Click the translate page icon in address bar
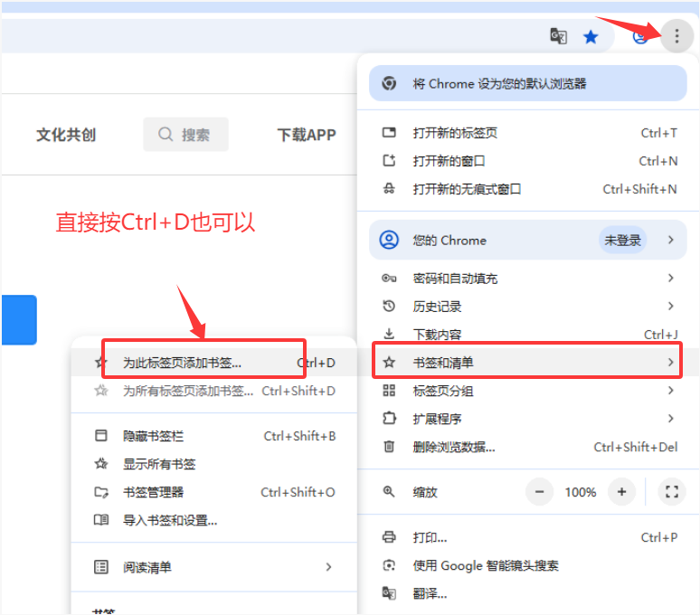This screenshot has width=700, height=615. [x=559, y=37]
